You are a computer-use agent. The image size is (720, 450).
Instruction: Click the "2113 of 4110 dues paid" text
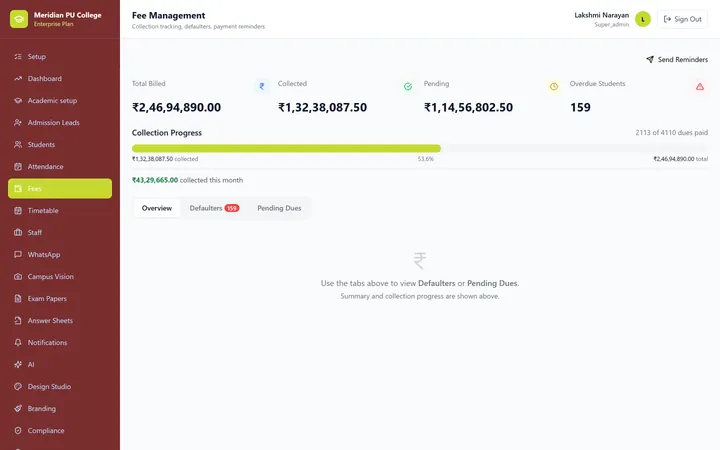coord(671,133)
